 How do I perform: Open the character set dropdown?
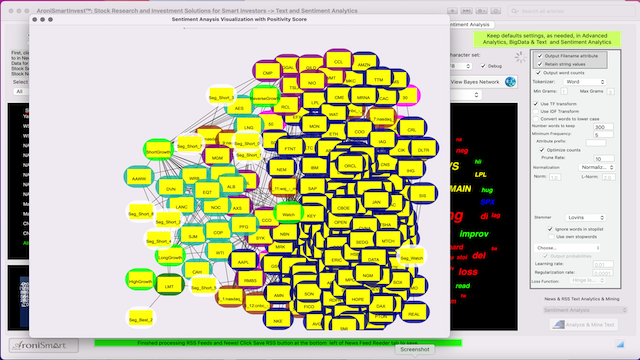(x=461, y=66)
